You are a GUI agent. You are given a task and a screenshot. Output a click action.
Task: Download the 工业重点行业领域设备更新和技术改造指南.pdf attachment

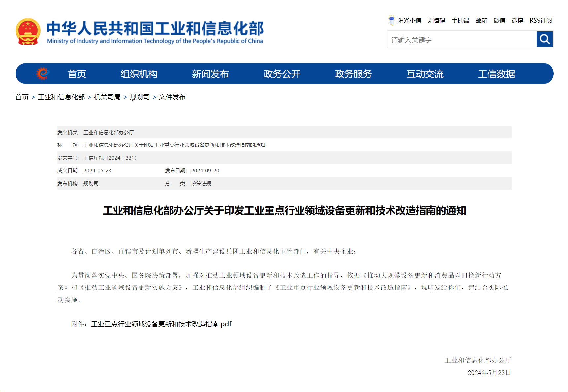(161, 324)
